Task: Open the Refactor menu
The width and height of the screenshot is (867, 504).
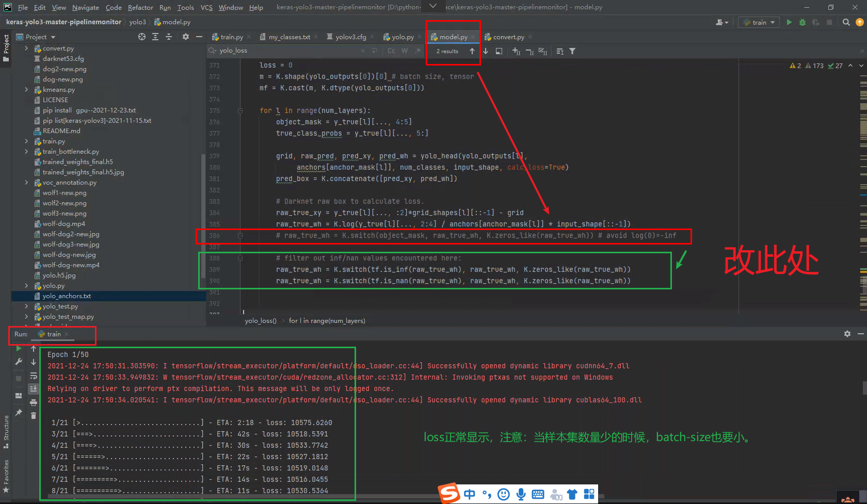Action: click(140, 7)
